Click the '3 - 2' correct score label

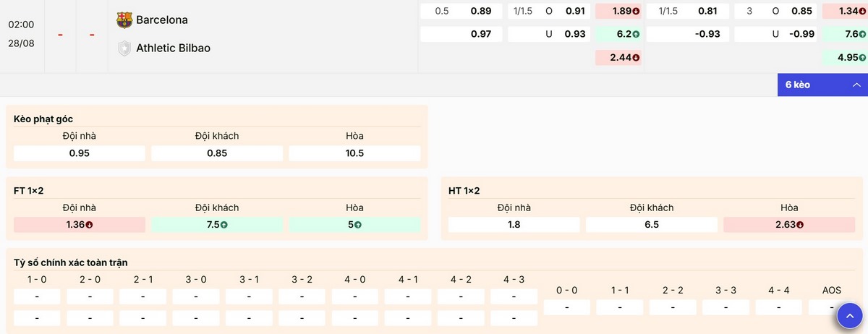point(302,279)
